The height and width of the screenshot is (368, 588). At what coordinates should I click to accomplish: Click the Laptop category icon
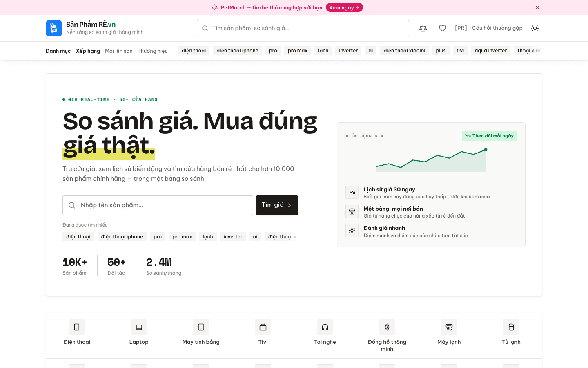click(139, 327)
